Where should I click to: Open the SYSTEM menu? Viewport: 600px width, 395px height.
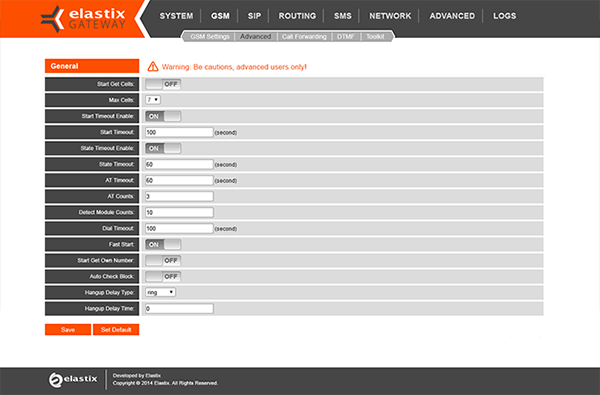(x=176, y=16)
